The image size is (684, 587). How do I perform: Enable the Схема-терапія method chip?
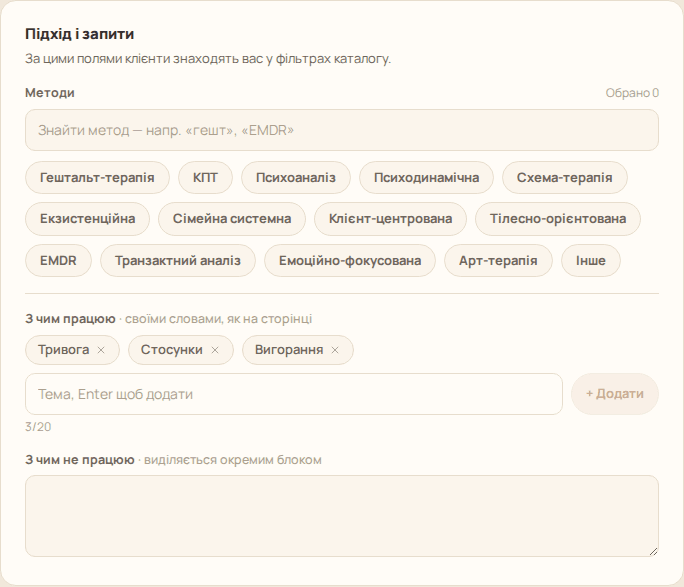pos(564,177)
